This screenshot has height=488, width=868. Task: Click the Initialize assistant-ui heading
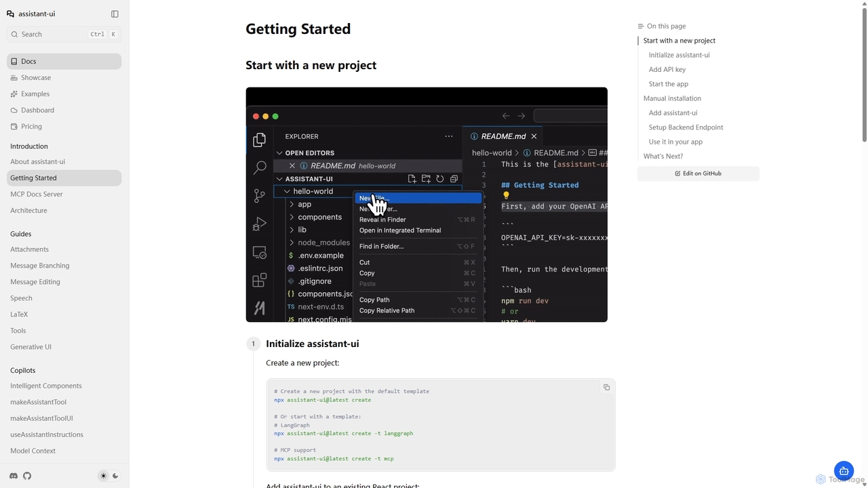click(313, 344)
